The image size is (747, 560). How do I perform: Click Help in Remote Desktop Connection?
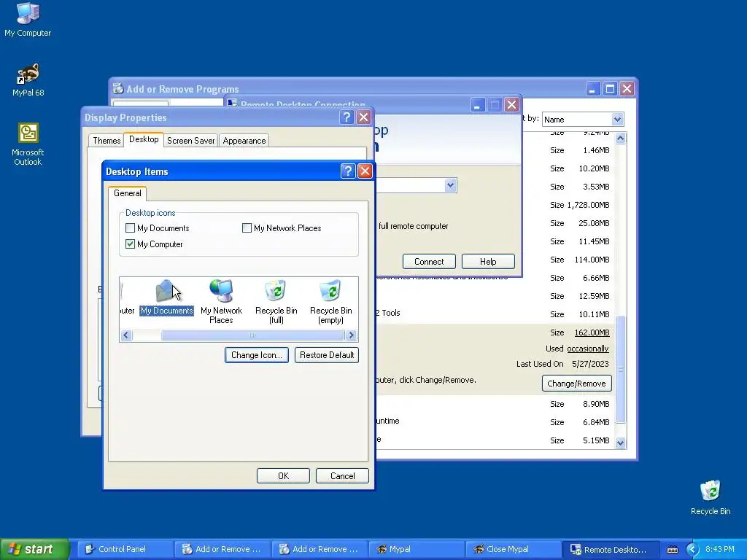click(488, 262)
